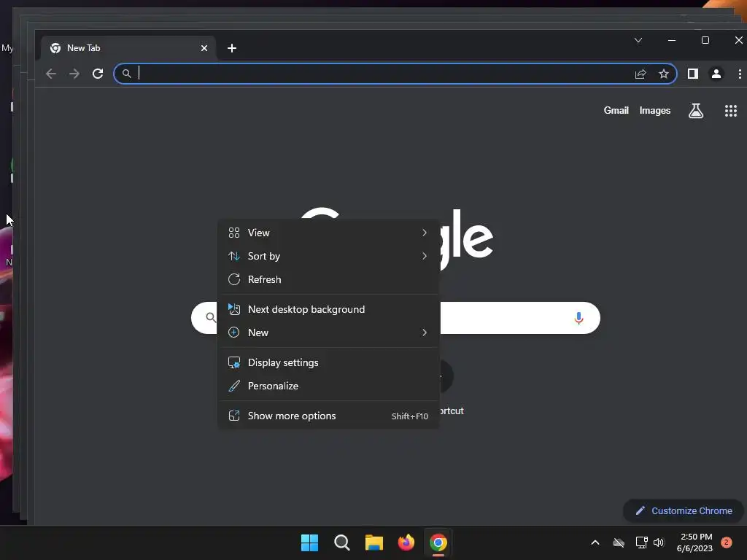Open OneDrive cloud tray icon
The height and width of the screenshot is (560, 747).
tap(619, 542)
